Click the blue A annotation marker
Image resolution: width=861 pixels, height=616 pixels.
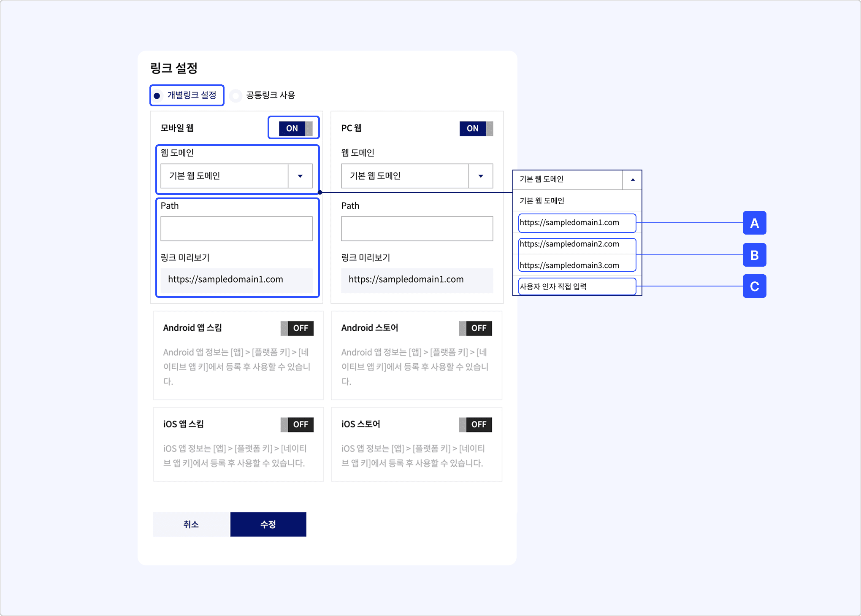(754, 223)
